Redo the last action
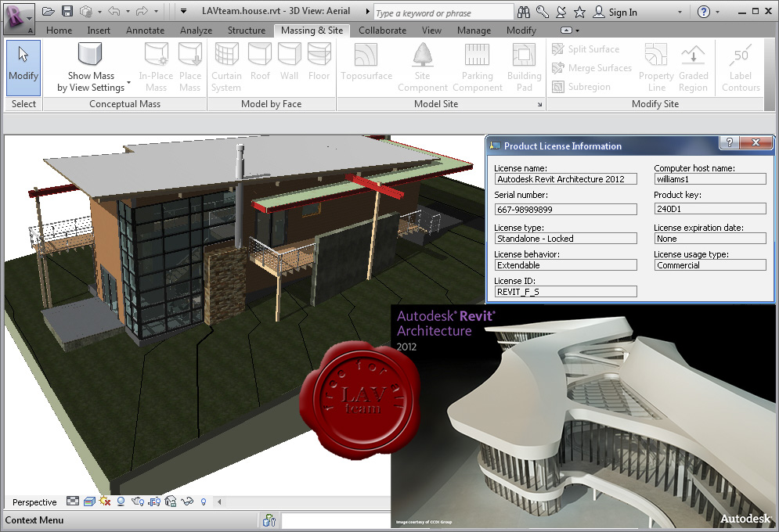Screen dimensions: 779x532 [x=142, y=11]
